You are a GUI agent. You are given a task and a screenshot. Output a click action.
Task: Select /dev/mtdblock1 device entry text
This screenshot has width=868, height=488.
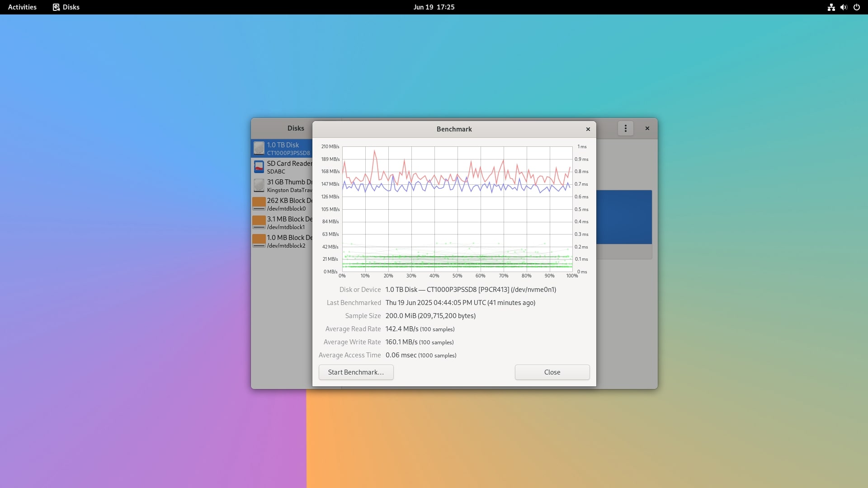pyautogui.click(x=286, y=227)
